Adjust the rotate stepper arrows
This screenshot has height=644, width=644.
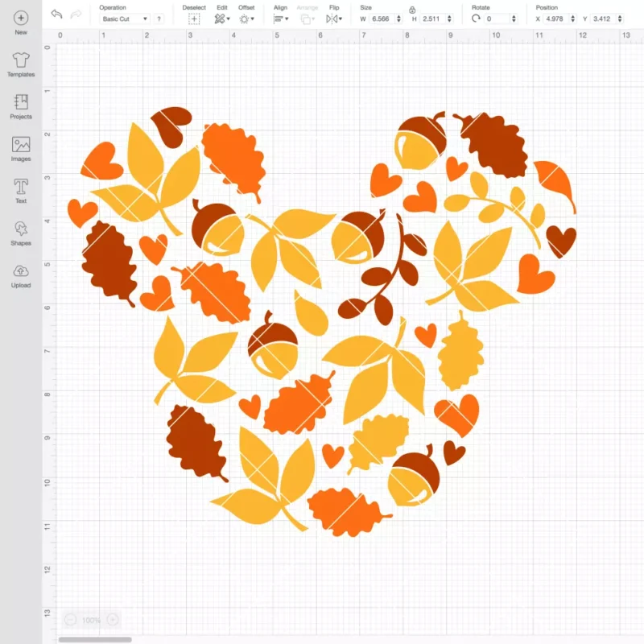tap(514, 19)
